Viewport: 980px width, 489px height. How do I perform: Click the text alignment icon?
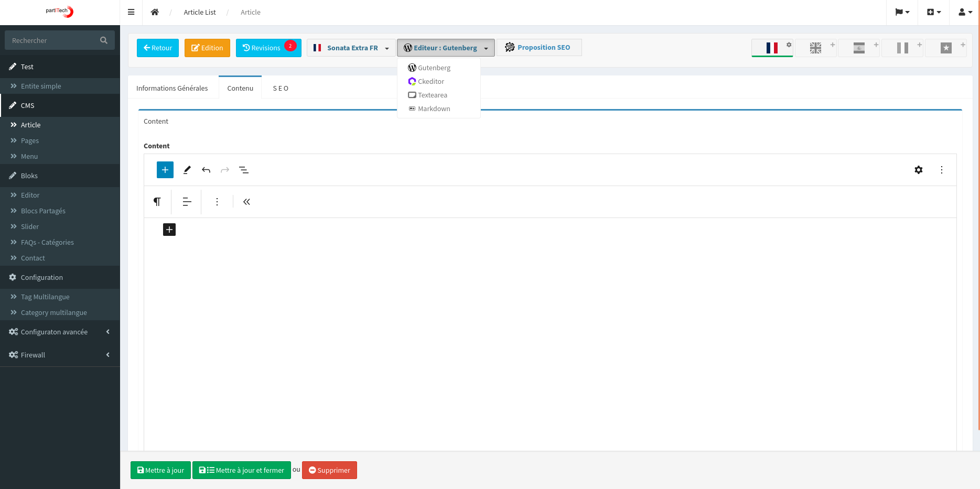pyautogui.click(x=187, y=202)
